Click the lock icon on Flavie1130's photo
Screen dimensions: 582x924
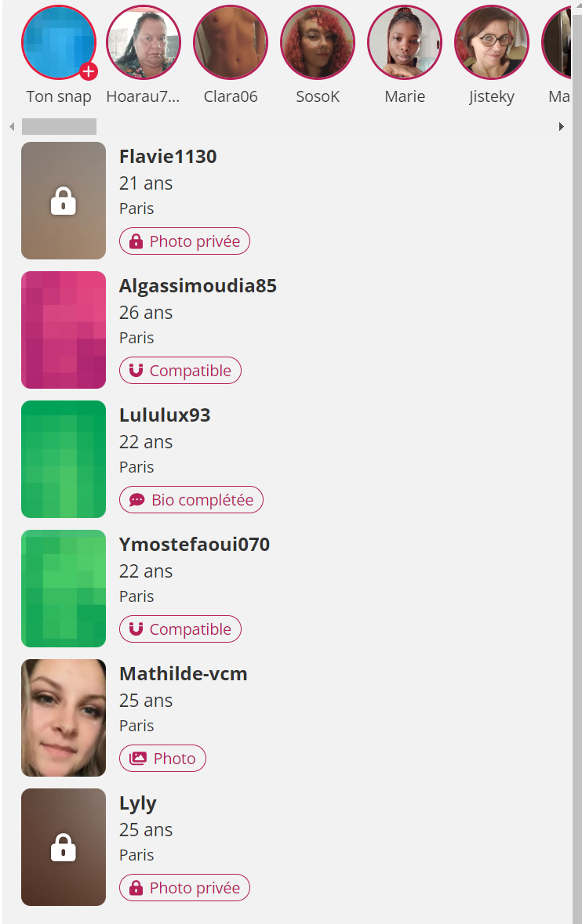63,201
